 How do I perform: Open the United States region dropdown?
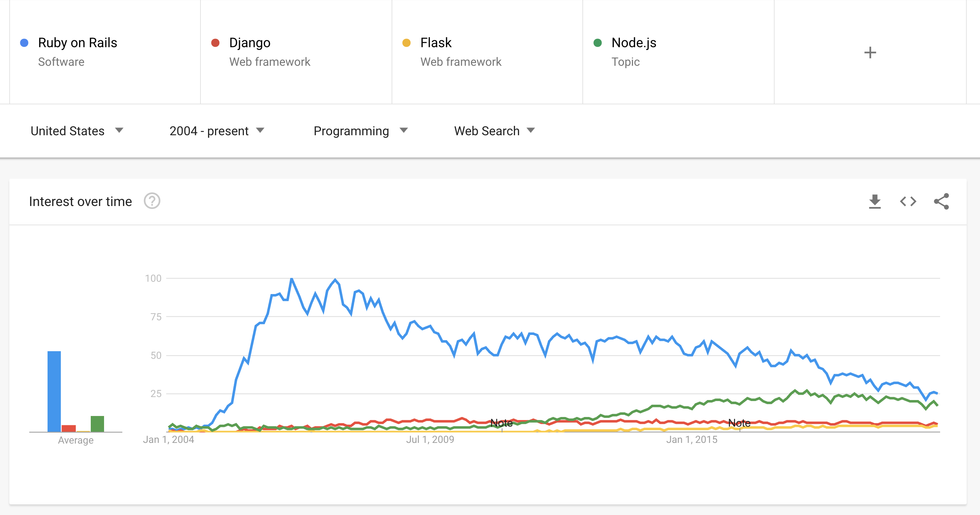(x=77, y=131)
